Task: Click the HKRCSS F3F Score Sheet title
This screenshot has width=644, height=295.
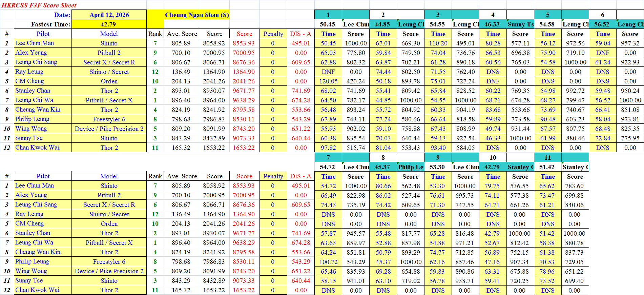Action: click(39, 5)
